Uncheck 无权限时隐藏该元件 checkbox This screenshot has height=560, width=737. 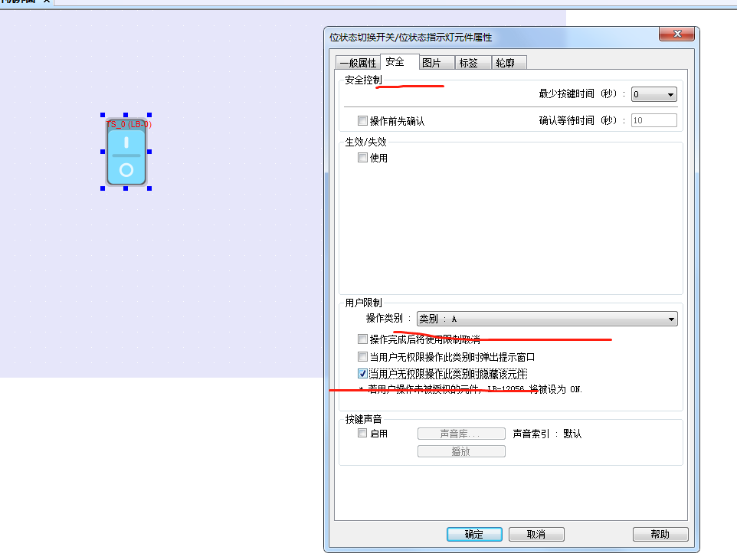tap(363, 374)
